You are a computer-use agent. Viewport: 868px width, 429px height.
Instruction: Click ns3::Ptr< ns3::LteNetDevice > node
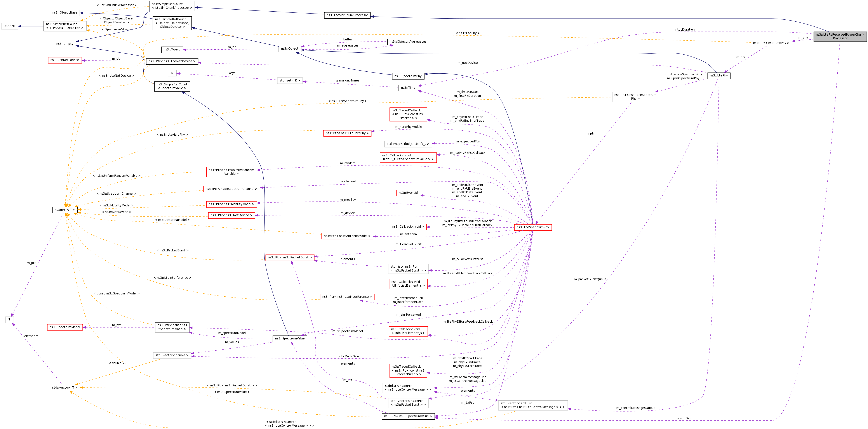tap(172, 61)
